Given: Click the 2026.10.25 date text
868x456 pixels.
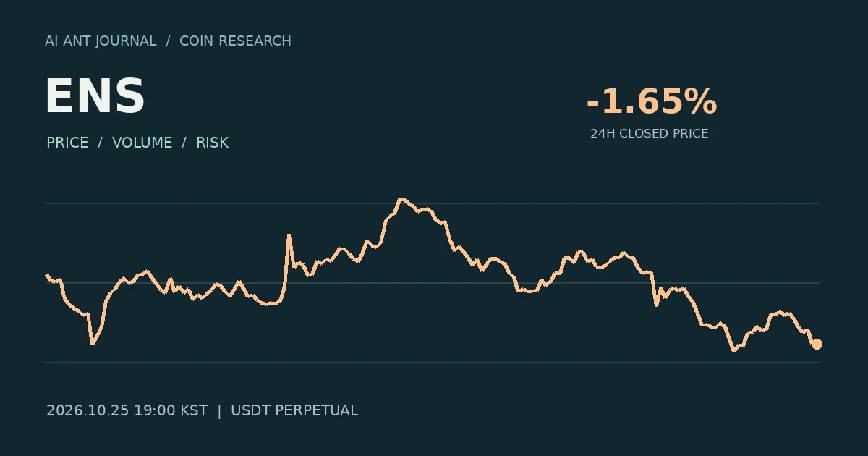Looking at the screenshot, I should coord(88,410).
